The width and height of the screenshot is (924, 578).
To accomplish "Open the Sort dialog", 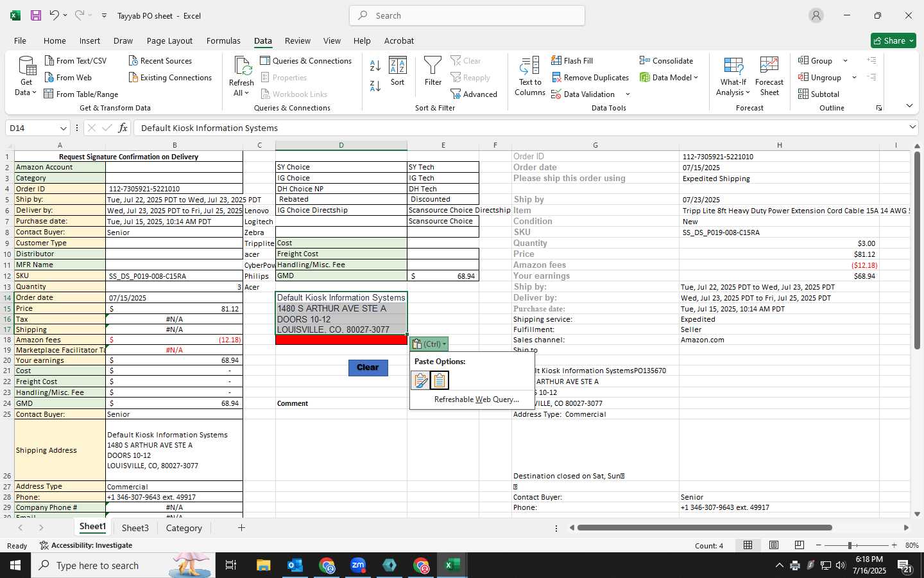I will tap(398, 71).
